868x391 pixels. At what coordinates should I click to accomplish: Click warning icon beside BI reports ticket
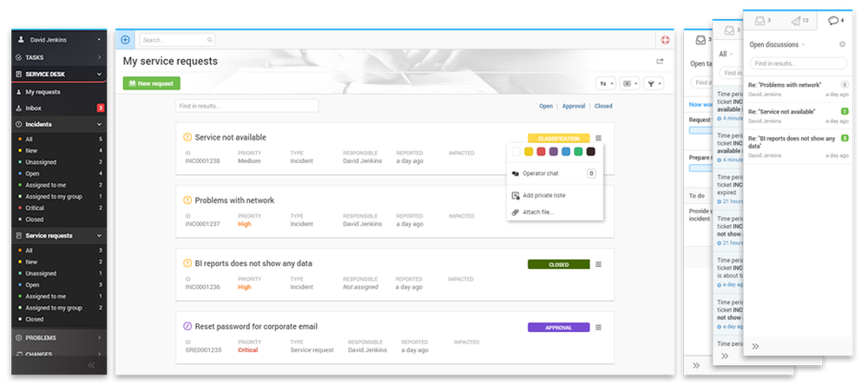(x=187, y=264)
